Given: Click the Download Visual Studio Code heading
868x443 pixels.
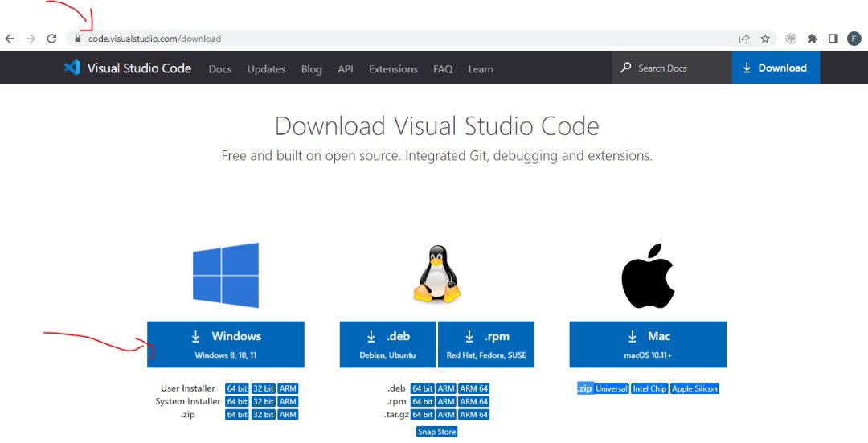Looking at the screenshot, I should (x=436, y=126).
